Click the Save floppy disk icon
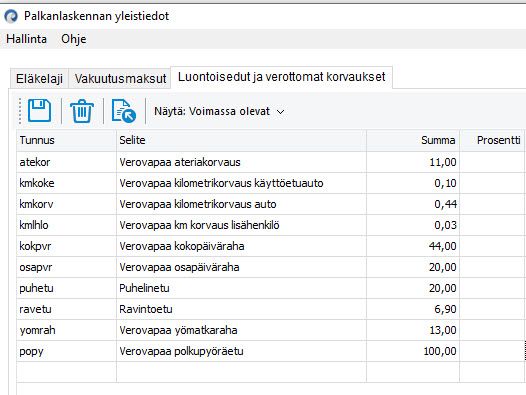 (40, 111)
